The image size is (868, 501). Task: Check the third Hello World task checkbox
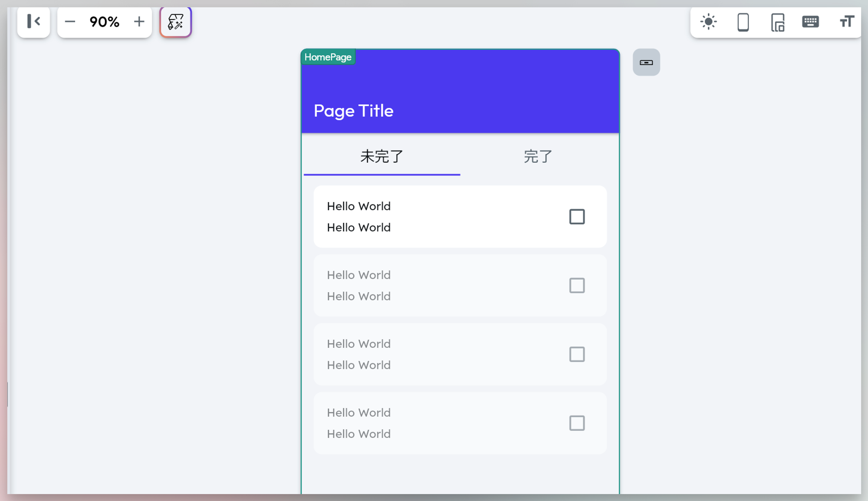577,354
